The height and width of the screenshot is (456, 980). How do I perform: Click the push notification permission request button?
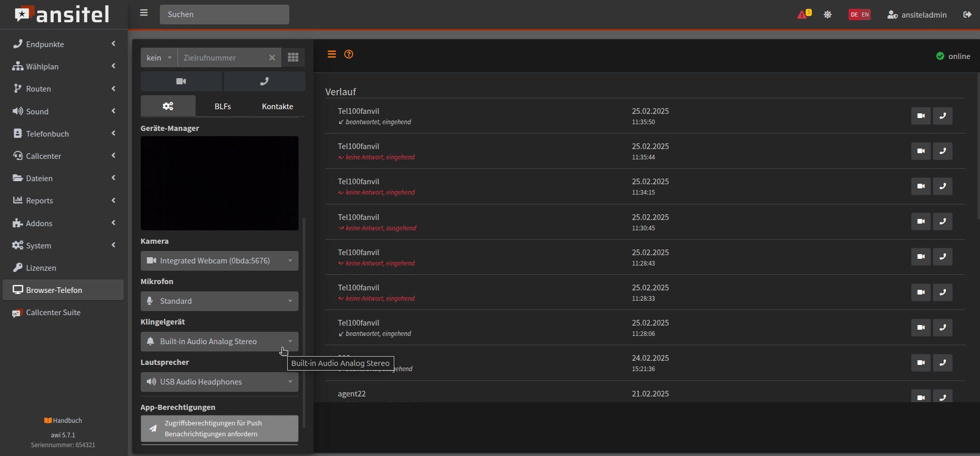(219, 429)
